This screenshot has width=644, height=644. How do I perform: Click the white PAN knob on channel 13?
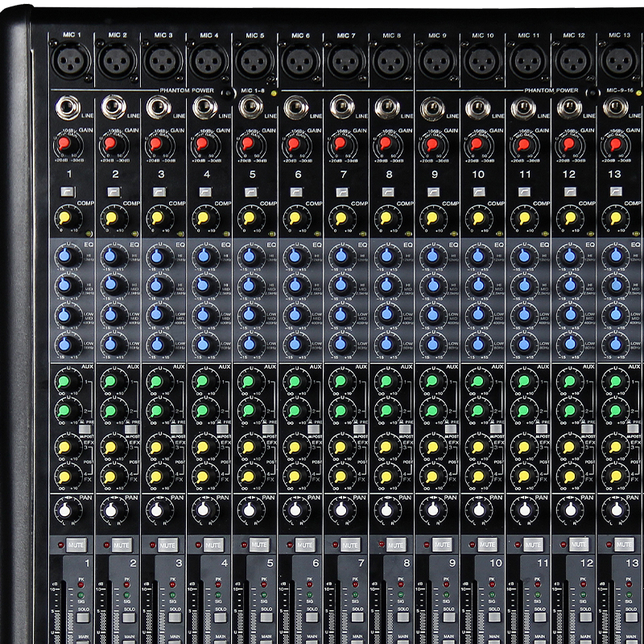coord(616,510)
